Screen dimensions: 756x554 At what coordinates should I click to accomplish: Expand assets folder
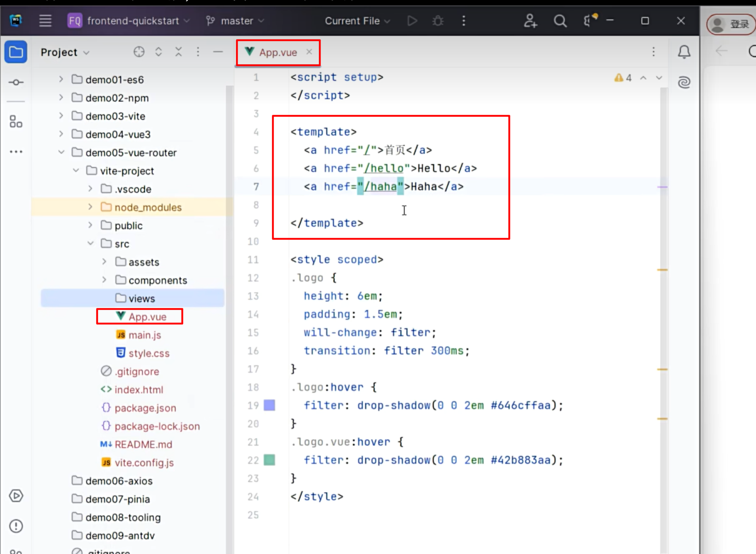pyautogui.click(x=104, y=262)
